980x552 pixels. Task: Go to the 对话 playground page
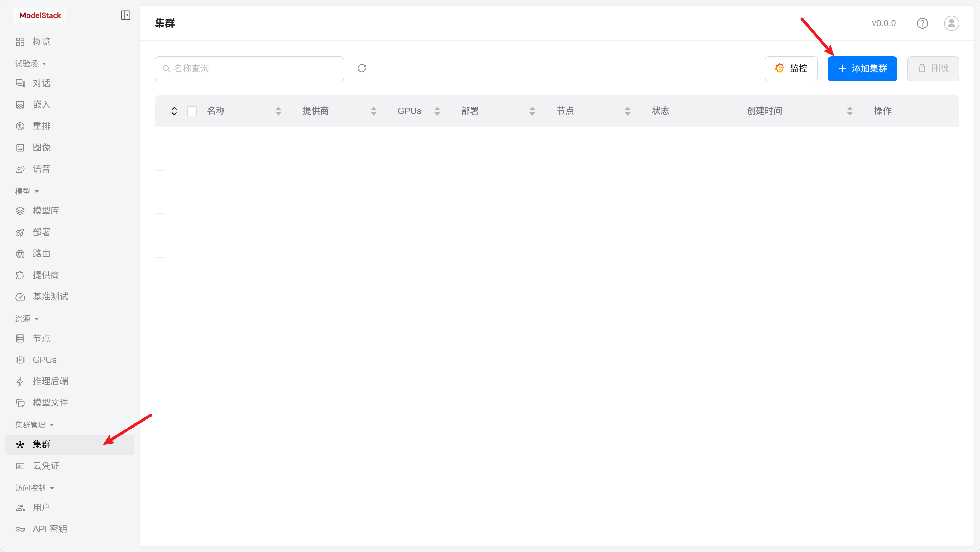70,83
